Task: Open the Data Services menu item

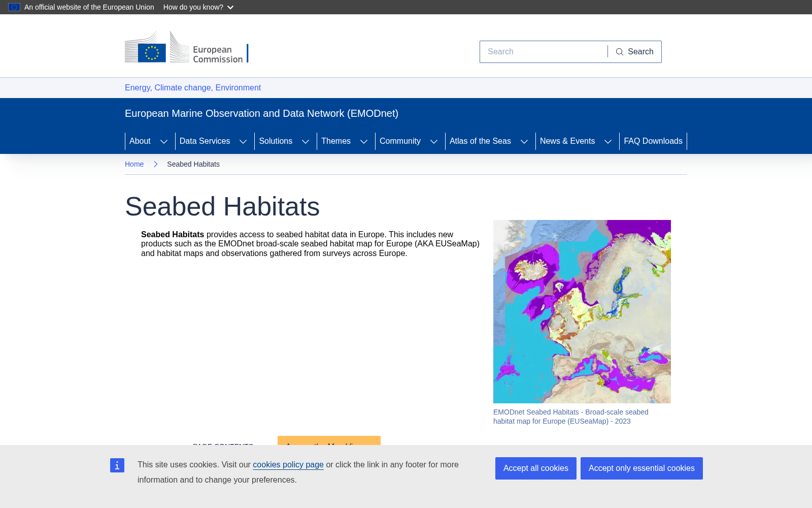Action: click(205, 141)
